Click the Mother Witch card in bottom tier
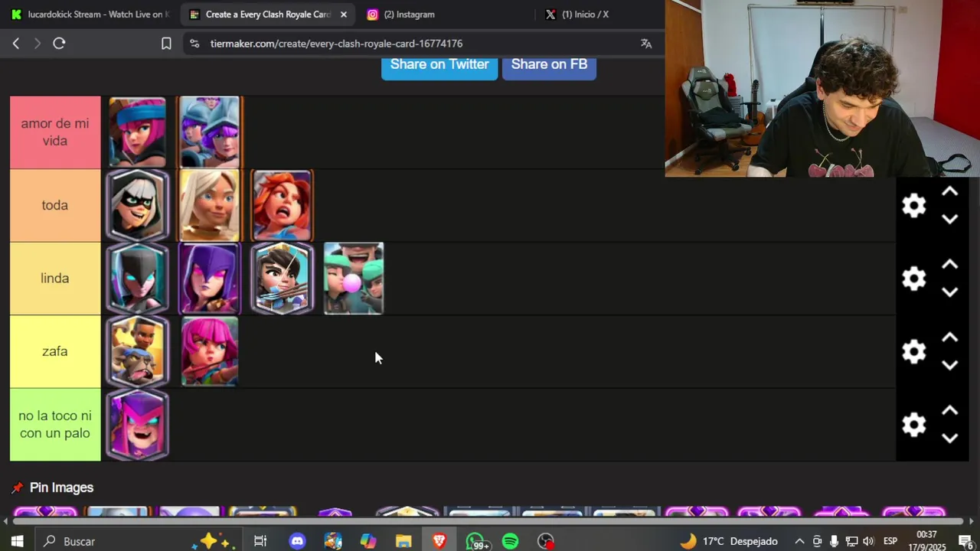The height and width of the screenshot is (551, 980). click(137, 425)
